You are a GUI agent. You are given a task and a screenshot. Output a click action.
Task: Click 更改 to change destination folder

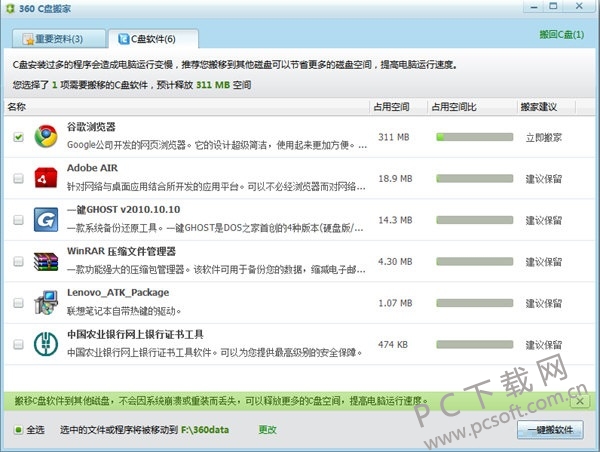[267, 429]
